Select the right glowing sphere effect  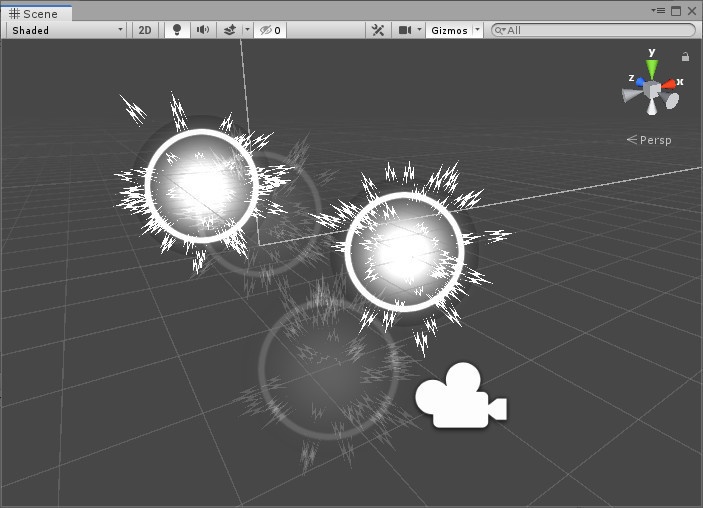click(x=404, y=252)
